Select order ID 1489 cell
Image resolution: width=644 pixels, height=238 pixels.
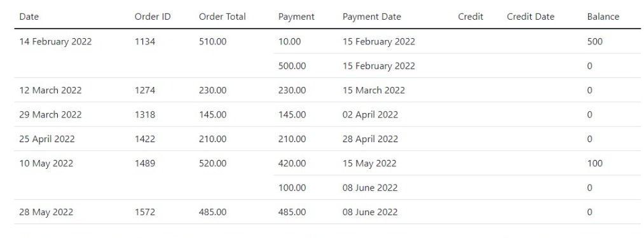click(145, 163)
